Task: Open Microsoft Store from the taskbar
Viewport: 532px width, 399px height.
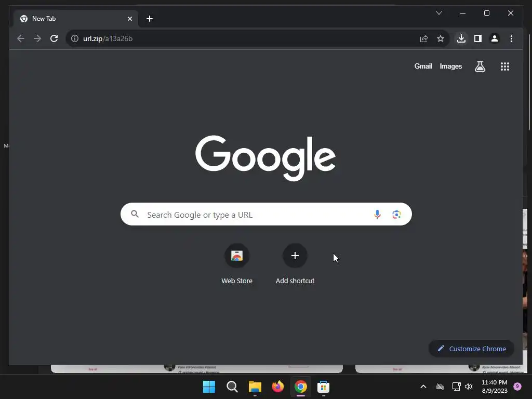Action: click(323, 387)
